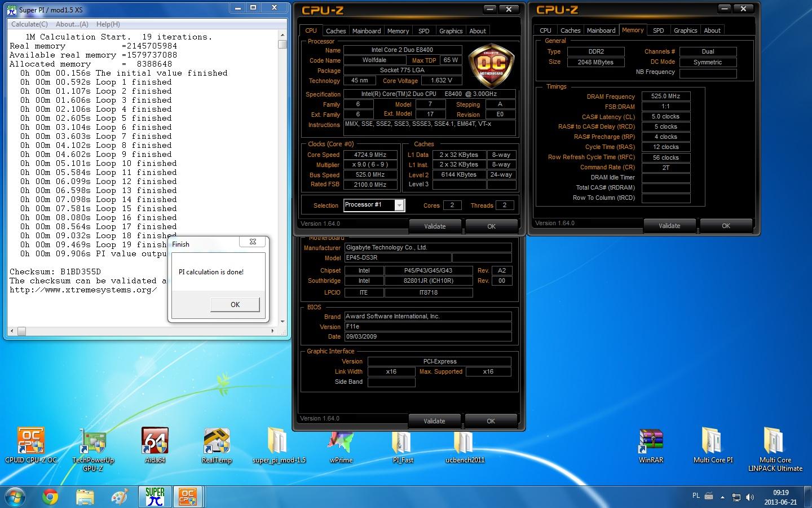Launch Google Chrome from the taskbar
This screenshot has height=508, width=812.
click(50, 497)
